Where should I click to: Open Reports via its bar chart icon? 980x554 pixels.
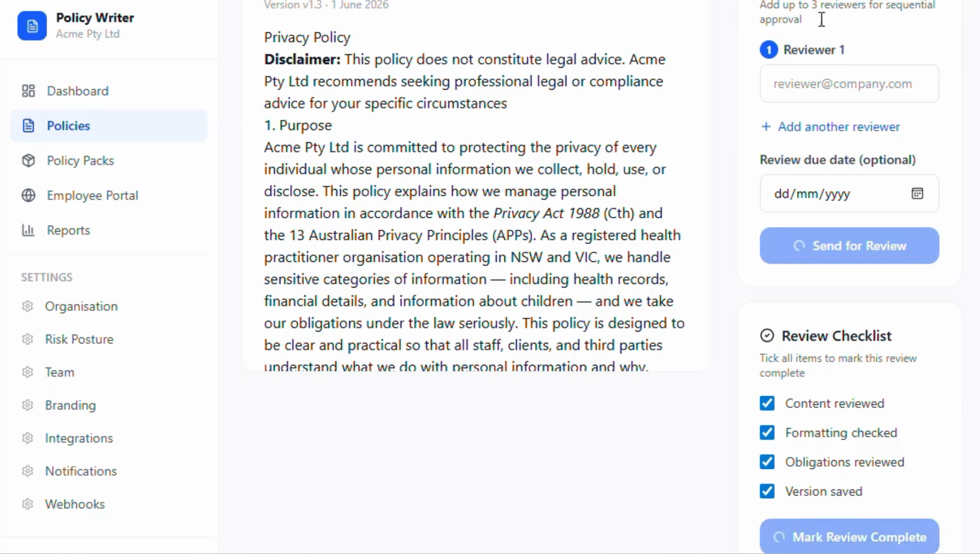[x=28, y=230]
